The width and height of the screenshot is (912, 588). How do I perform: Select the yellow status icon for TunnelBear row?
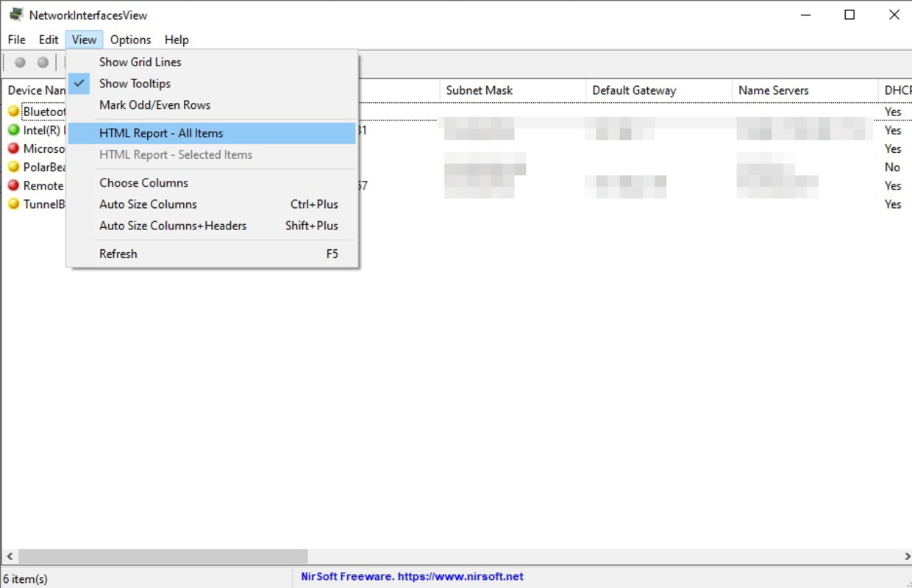(13, 204)
